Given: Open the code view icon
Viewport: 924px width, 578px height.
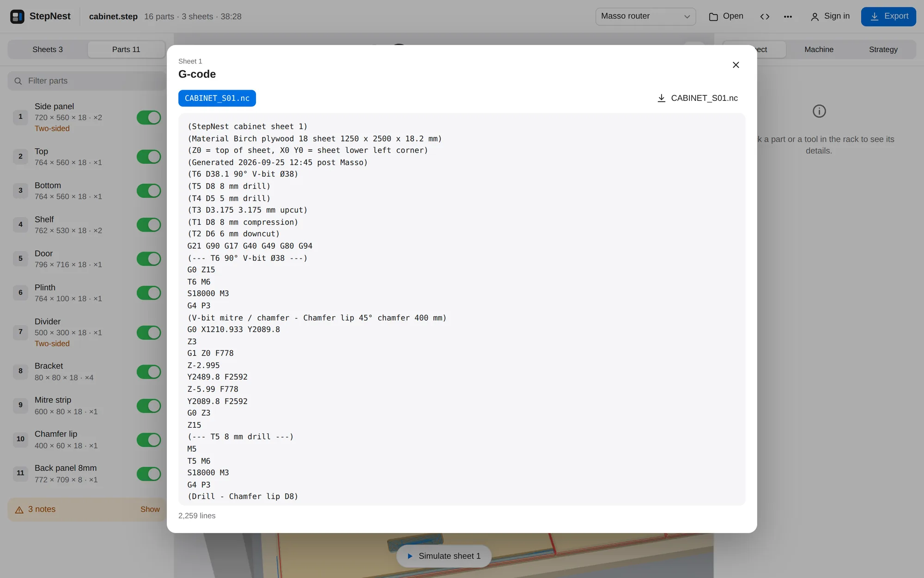Looking at the screenshot, I should coord(765,16).
